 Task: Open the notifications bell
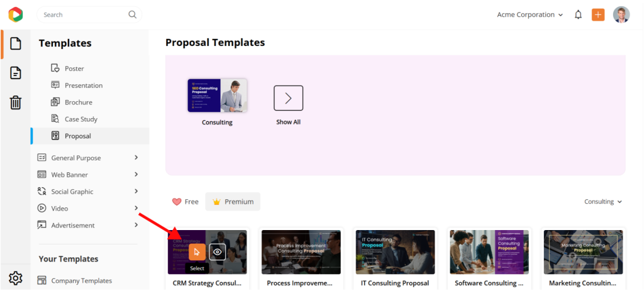(x=579, y=15)
